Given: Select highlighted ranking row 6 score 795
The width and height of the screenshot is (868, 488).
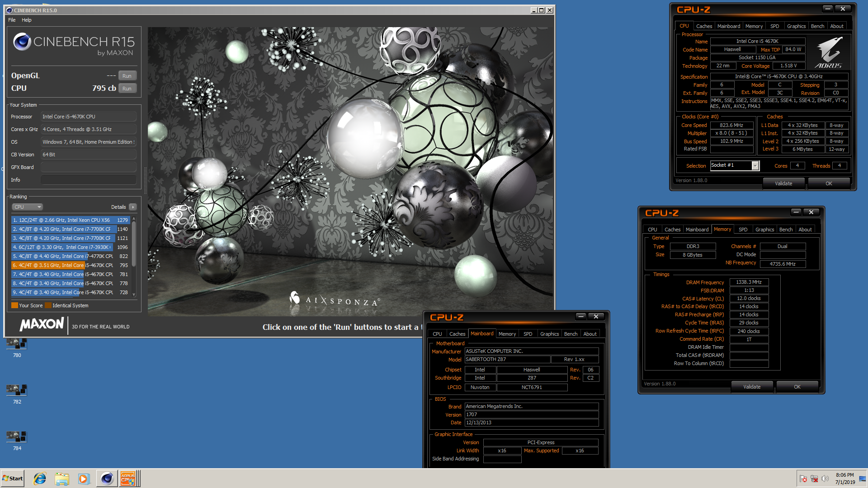Looking at the screenshot, I should click(71, 265).
